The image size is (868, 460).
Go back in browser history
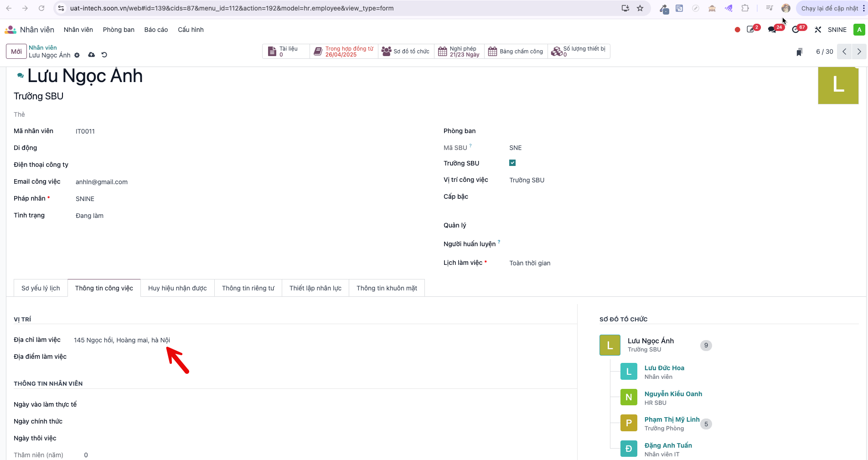(9, 8)
